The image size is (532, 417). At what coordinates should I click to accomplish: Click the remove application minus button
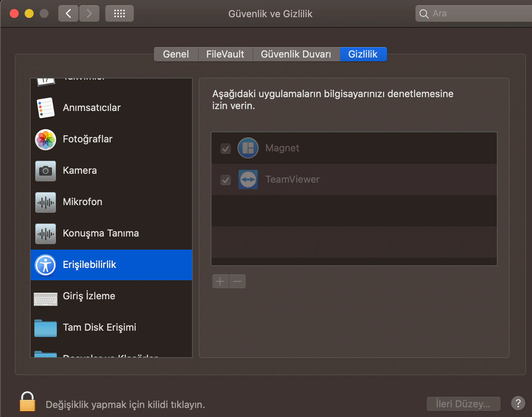tap(237, 281)
